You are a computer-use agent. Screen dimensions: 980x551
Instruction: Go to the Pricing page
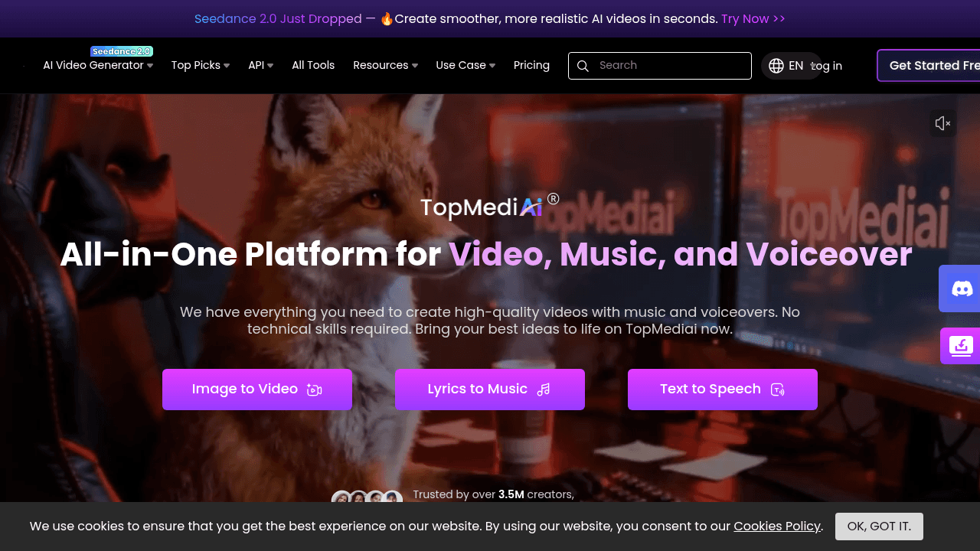pos(531,65)
